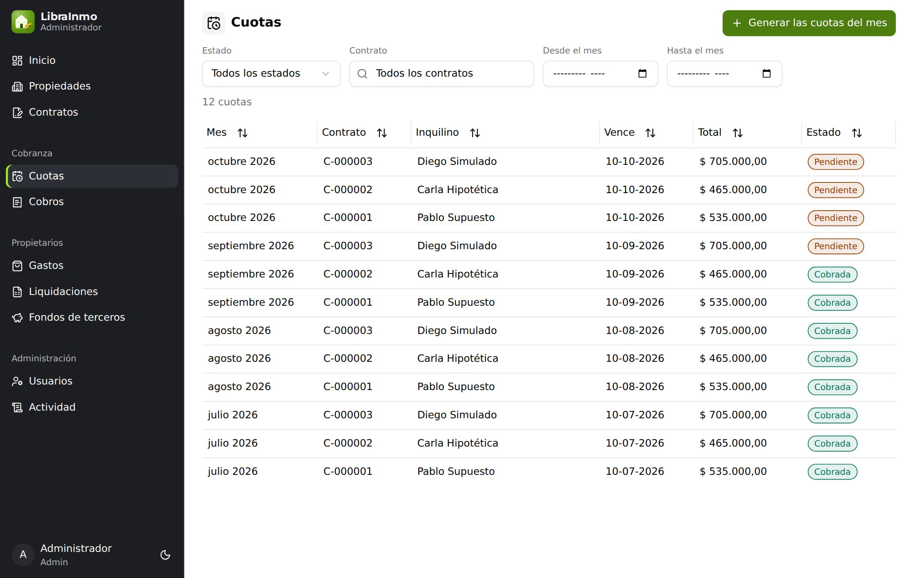Click septiembre 2026 cell for Pablo Supuesto
This screenshot has height=578, width=924.
coord(251,302)
